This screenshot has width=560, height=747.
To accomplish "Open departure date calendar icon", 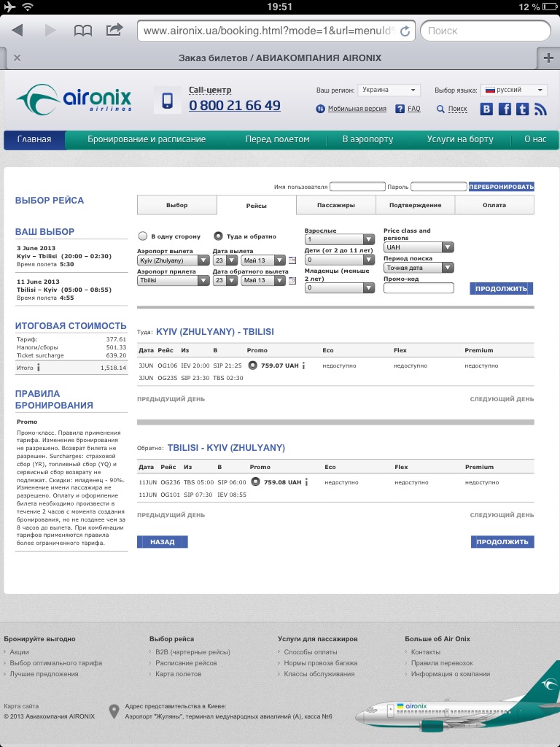I will tap(292, 260).
